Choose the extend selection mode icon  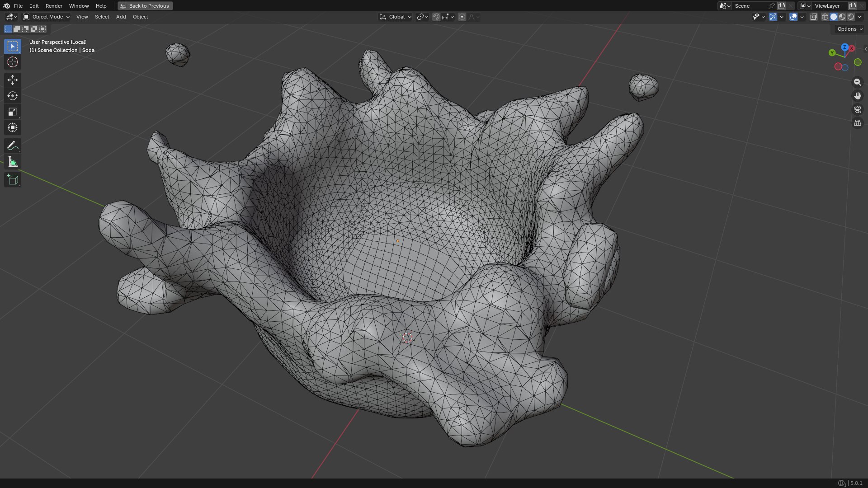click(x=17, y=29)
